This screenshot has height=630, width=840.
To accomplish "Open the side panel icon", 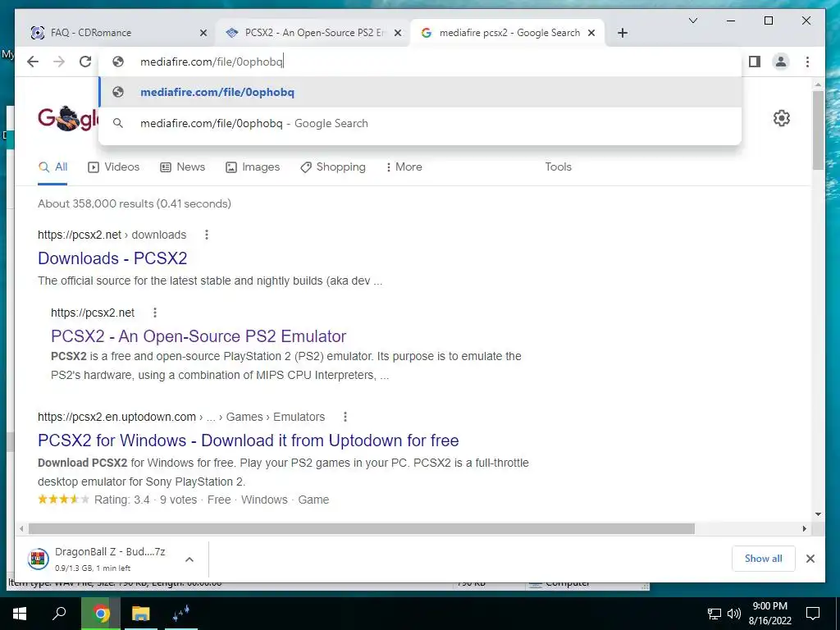I will click(x=755, y=62).
